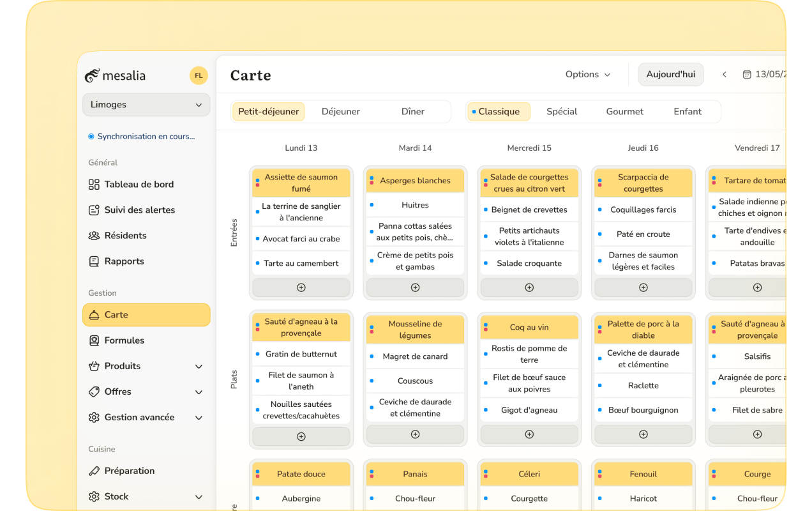Add an entrée for Lundi 13
The width and height of the screenshot is (812, 511).
click(301, 287)
